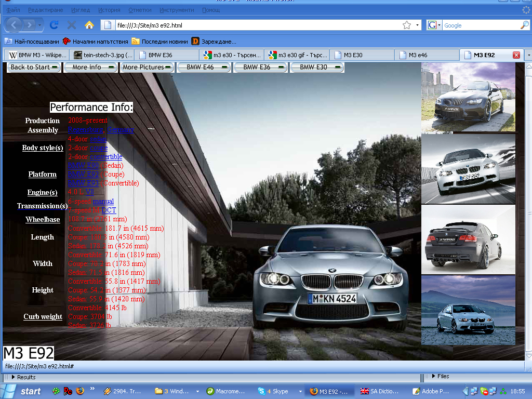Switch to the BMW E36 tab
The height and width of the screenshot is (399, 532).
click(x=167, y=55)
